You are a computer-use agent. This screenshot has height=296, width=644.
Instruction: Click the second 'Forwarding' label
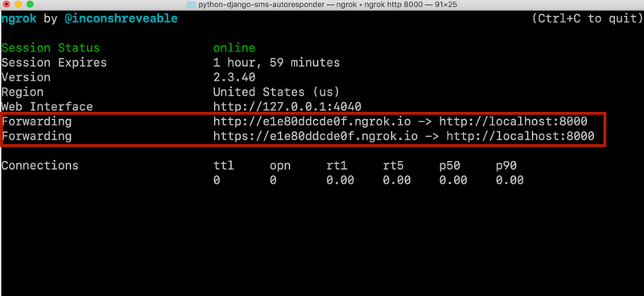[x=36, y=136]
